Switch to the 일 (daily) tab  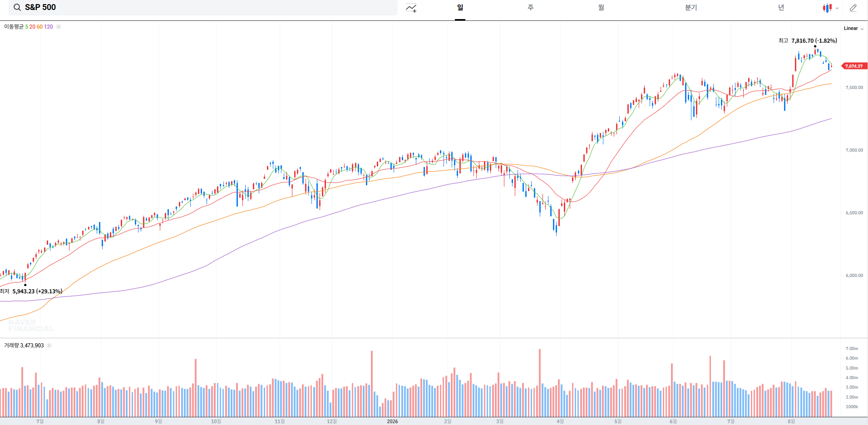click(460, 8)
